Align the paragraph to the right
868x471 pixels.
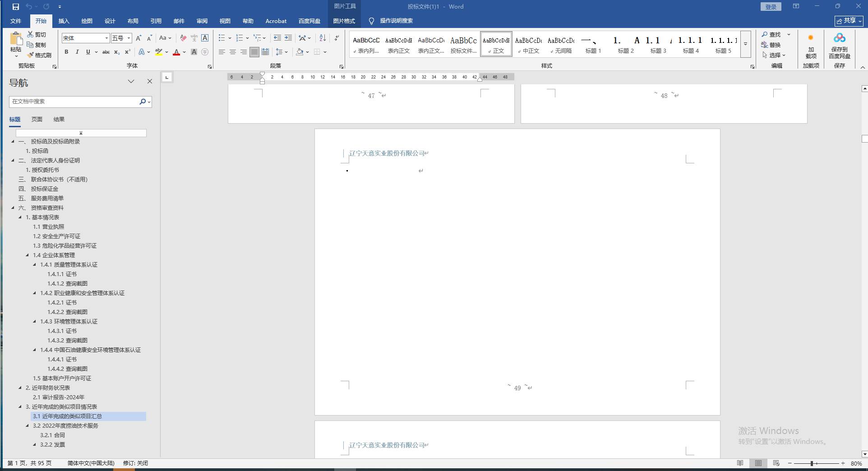pyautogui.click(x=244, y=52)
